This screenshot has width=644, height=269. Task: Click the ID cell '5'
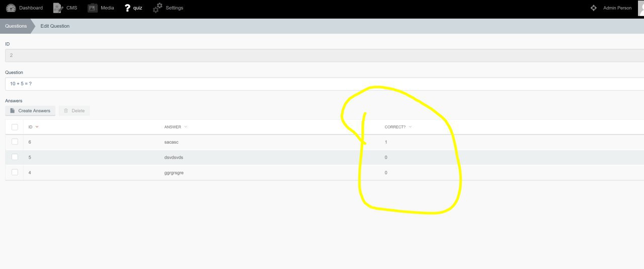[x=30, y=157]
